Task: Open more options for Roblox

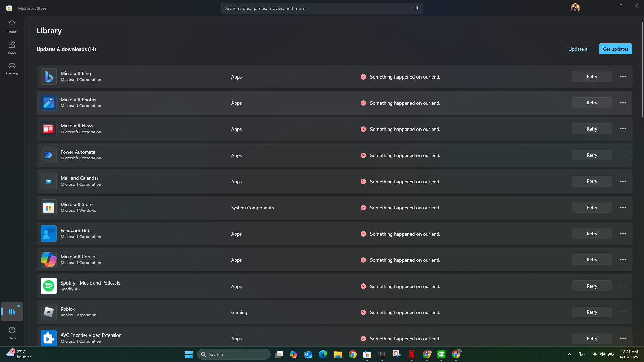Action: pos(623,312)
